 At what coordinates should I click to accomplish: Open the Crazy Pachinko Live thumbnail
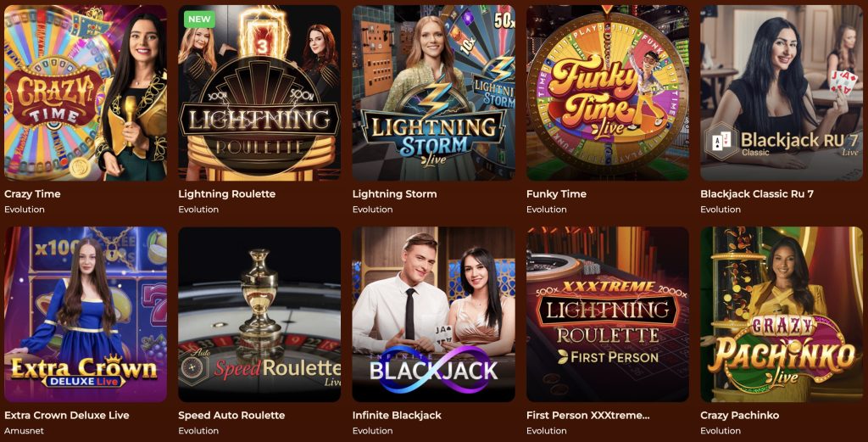[782, 314]
